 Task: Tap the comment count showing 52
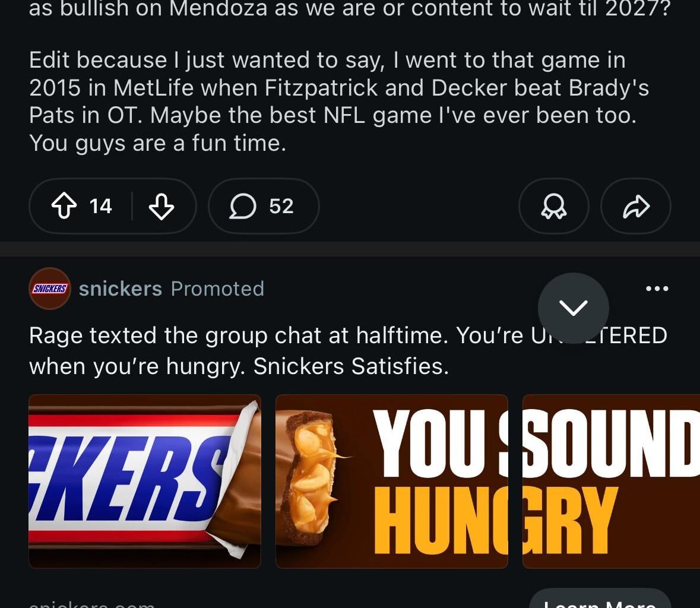[281, 207]
